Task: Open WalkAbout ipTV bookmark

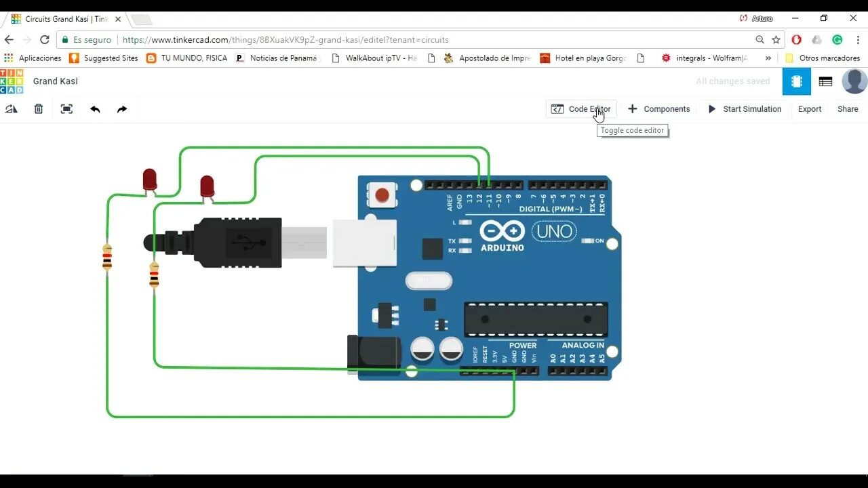Action: [374, 58]
